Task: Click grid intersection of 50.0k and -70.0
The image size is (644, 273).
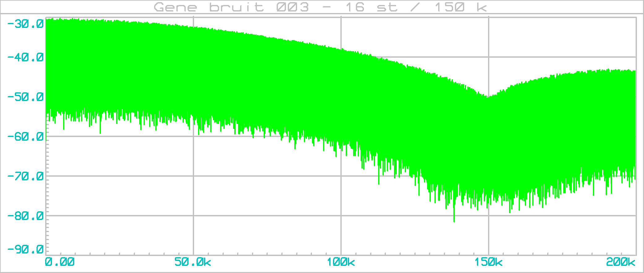Action: pos(193,176)
